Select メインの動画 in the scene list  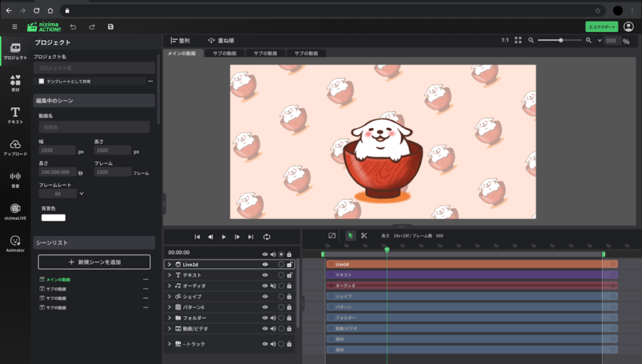coord(58,280)
